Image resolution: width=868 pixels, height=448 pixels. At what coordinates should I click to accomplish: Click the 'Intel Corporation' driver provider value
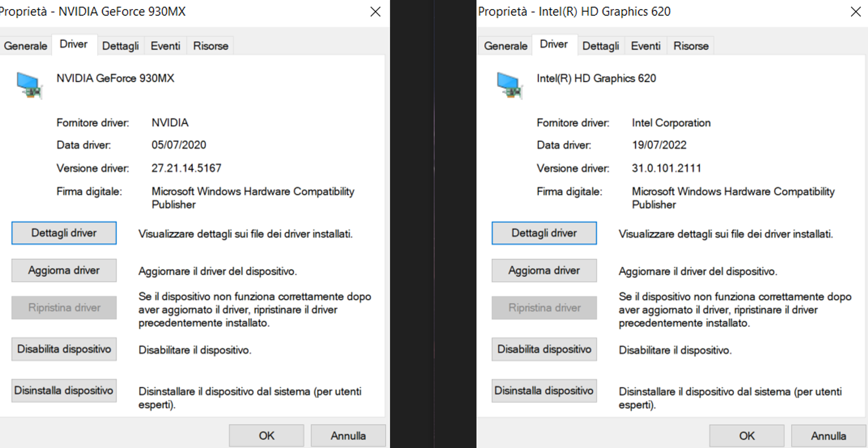point(671,123)
